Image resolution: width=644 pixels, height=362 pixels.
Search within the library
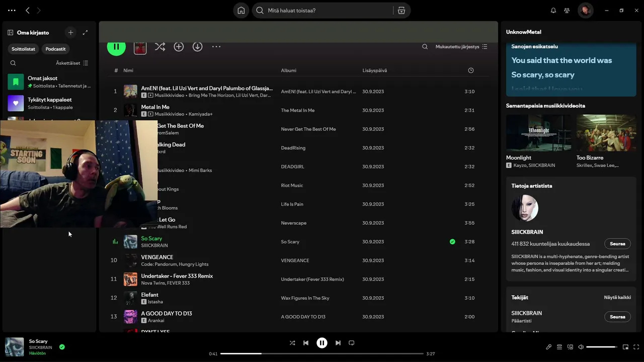coord(13,63)
